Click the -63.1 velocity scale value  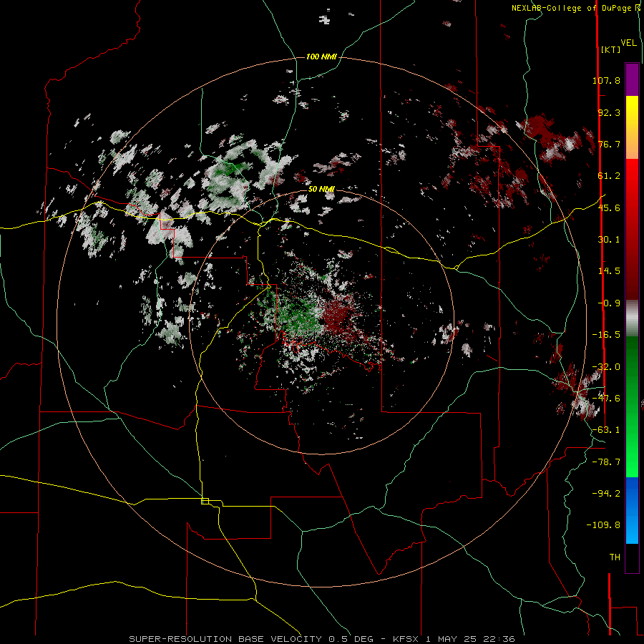coord(606,430)
